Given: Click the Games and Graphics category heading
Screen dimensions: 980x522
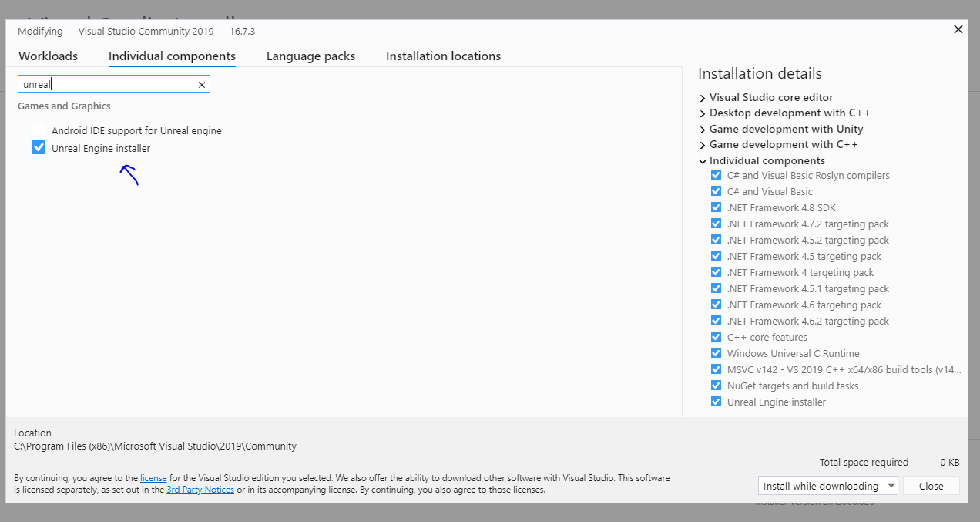Looking at the screenshot, I should click(x=64, y=106).
